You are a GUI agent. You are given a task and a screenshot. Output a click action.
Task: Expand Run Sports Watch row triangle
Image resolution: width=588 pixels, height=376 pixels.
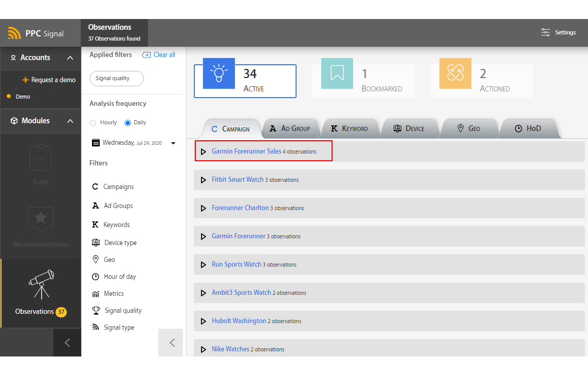(203, 265)
